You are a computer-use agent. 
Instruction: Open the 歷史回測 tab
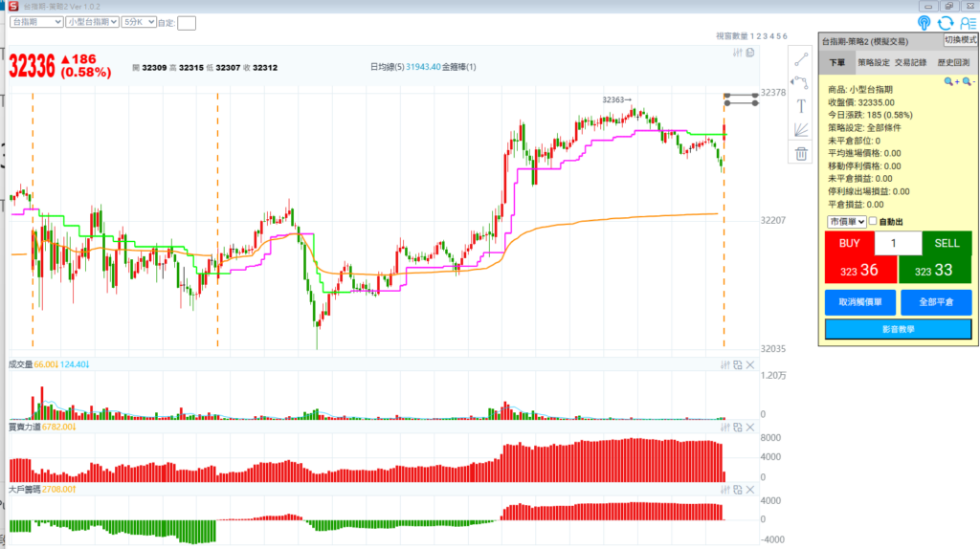953,62
